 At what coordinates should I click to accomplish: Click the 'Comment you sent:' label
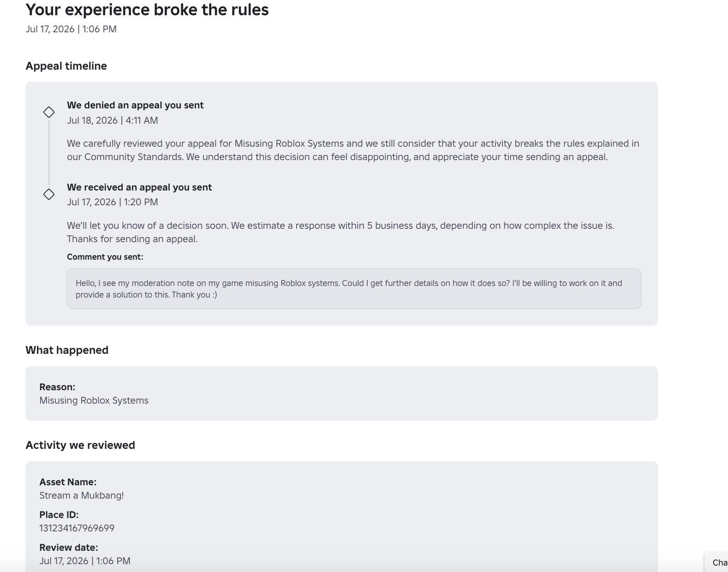pos(105,257)
